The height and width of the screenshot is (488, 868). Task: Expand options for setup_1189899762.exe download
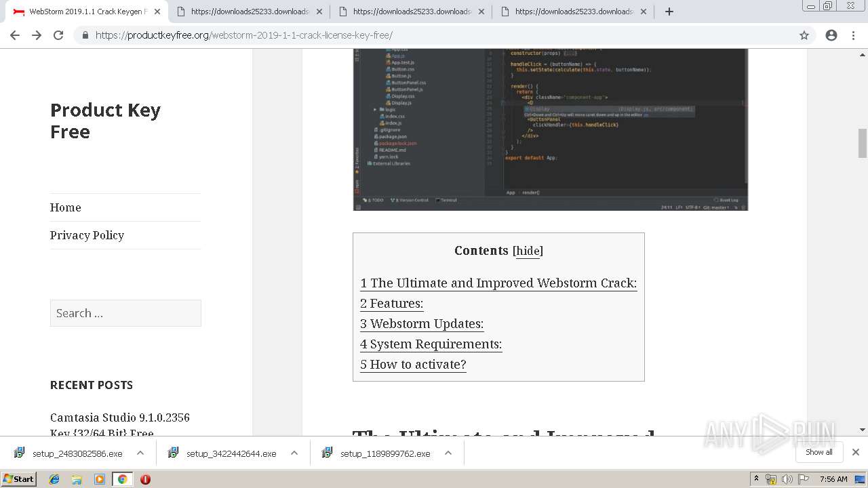pyautogui.click(x=448, y=453)
